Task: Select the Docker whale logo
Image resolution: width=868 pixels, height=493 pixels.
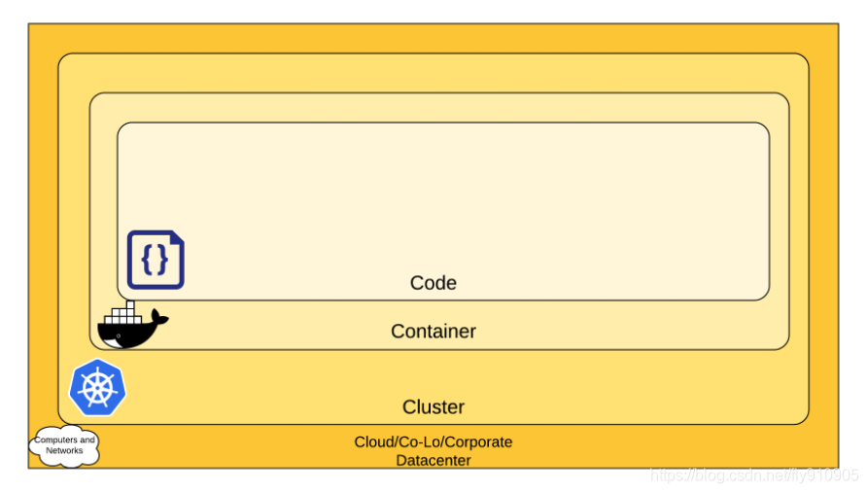Action: pos(132,327)
